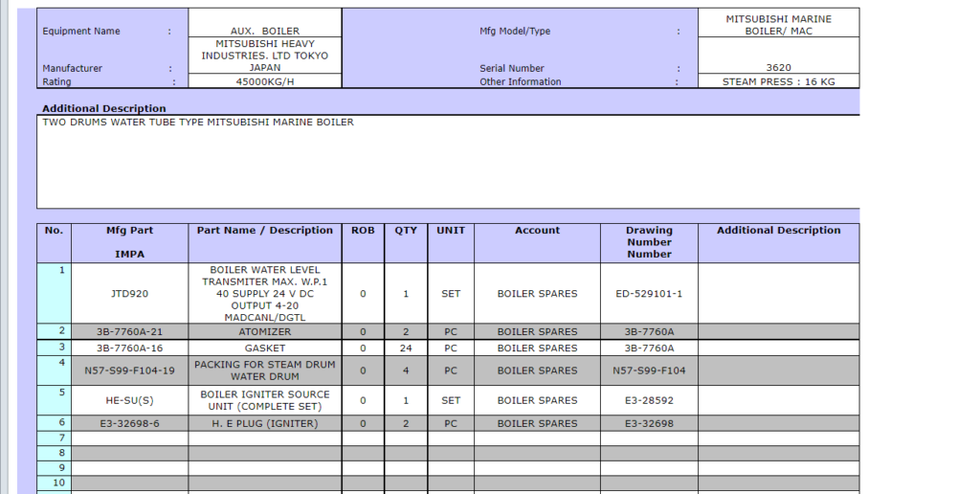Select part number N57-S99-F104-19
Image resolution: width=980 pixels, height=494 pixels.
129,370
